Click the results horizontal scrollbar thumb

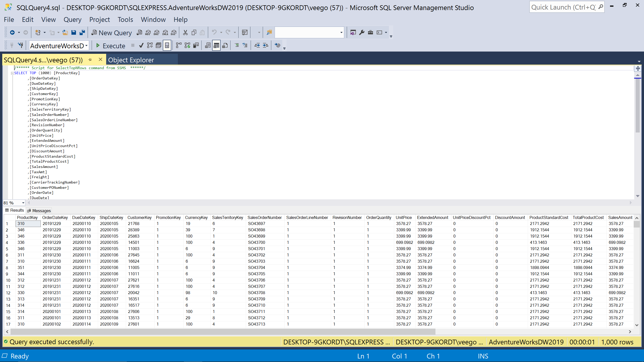coord(222,332)
